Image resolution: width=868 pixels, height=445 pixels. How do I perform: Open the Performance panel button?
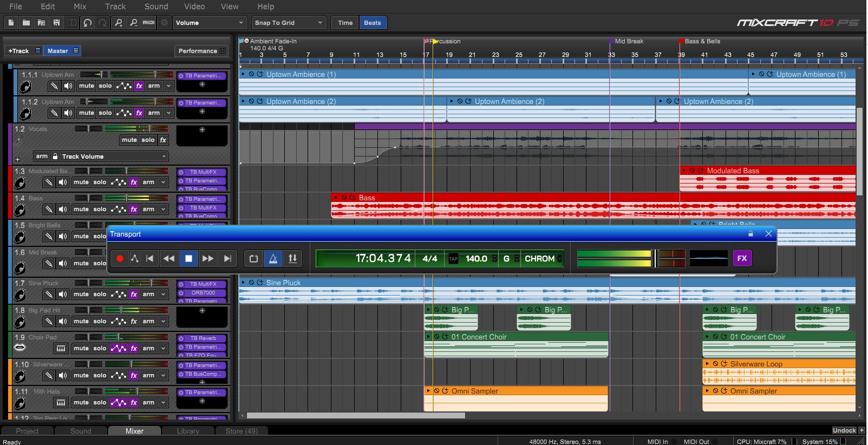[201, 51]
